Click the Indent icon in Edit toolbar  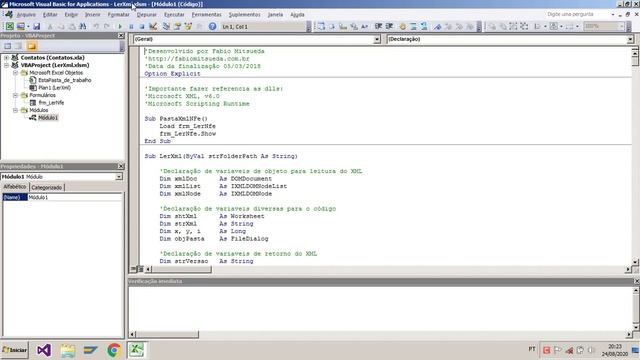[378, 27]
